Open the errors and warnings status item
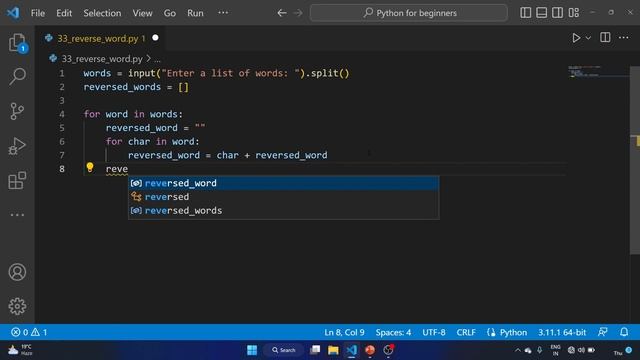640x360 pixels. pos(29,332)
